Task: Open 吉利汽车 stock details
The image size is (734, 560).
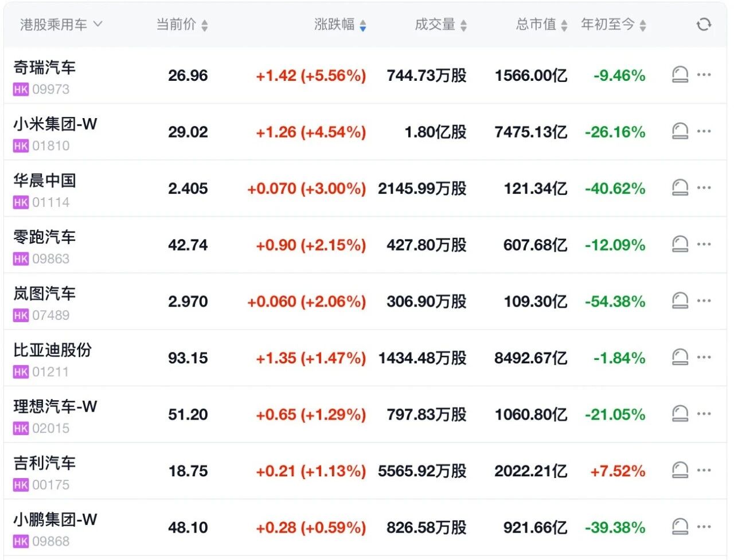Action: click(45, 463)
